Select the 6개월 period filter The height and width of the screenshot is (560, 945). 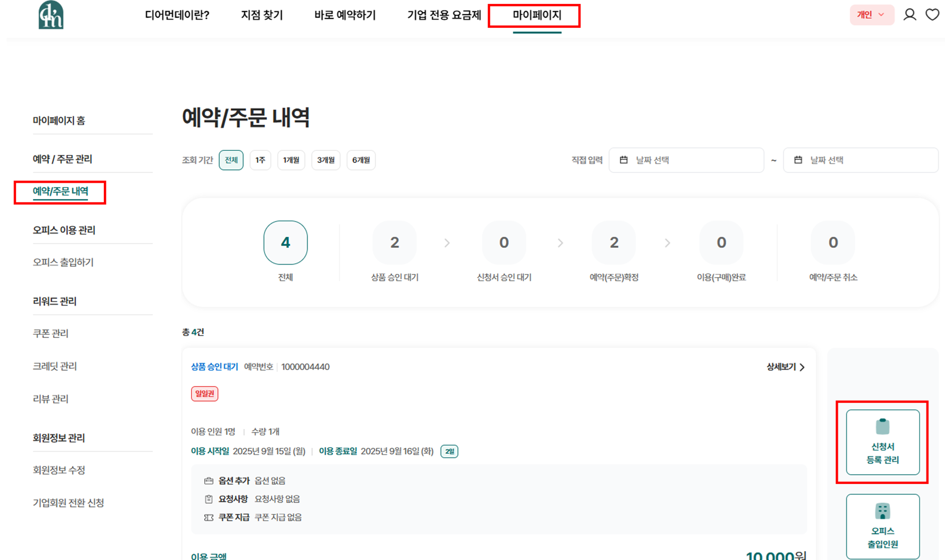click(361, 160)
